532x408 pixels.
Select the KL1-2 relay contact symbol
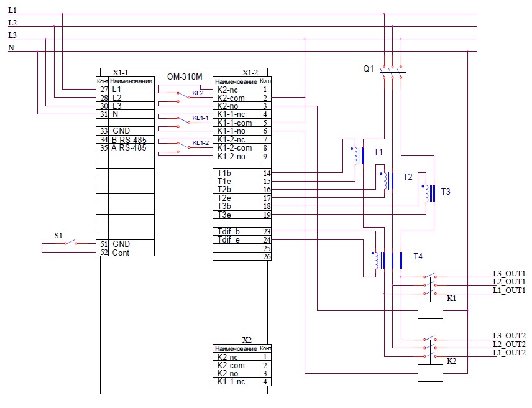[182, 145]
